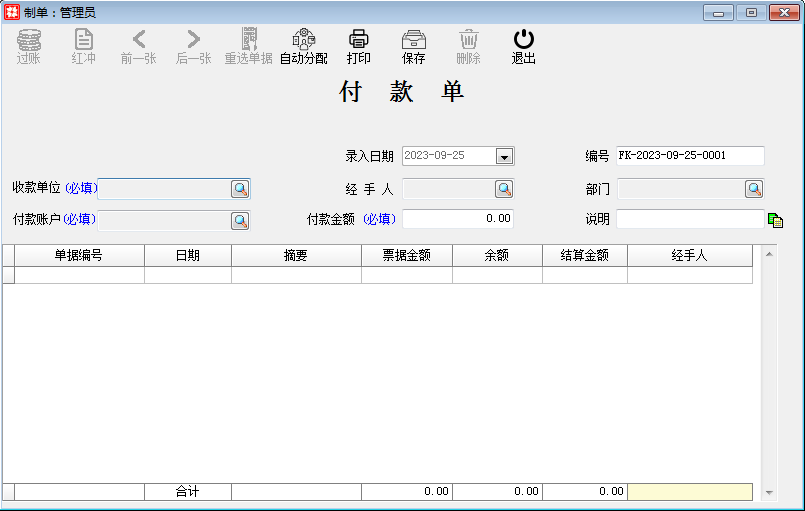Click the 经手人 search icon
This screenshot has height=511, width=805.
[x=504, y=188]
